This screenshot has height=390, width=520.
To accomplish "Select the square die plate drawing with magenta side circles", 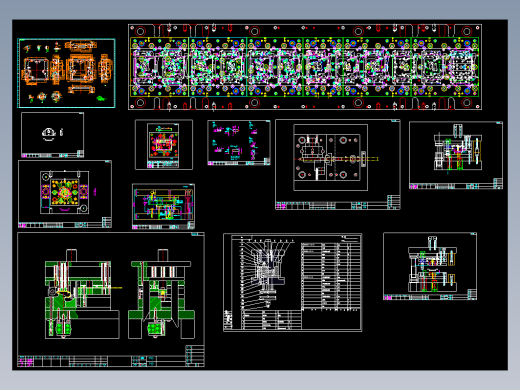I will [x=65, y=194].
